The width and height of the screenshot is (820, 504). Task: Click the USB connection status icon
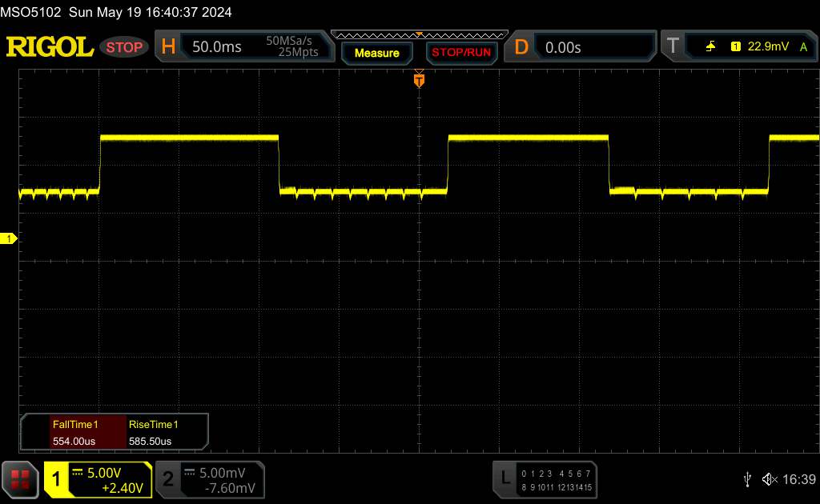747,479
